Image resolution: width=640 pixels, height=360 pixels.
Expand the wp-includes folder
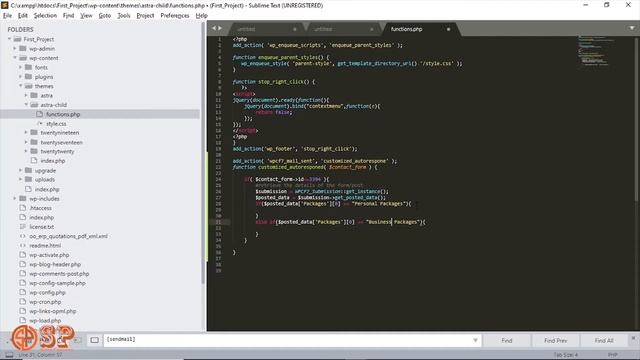(15, 198)
